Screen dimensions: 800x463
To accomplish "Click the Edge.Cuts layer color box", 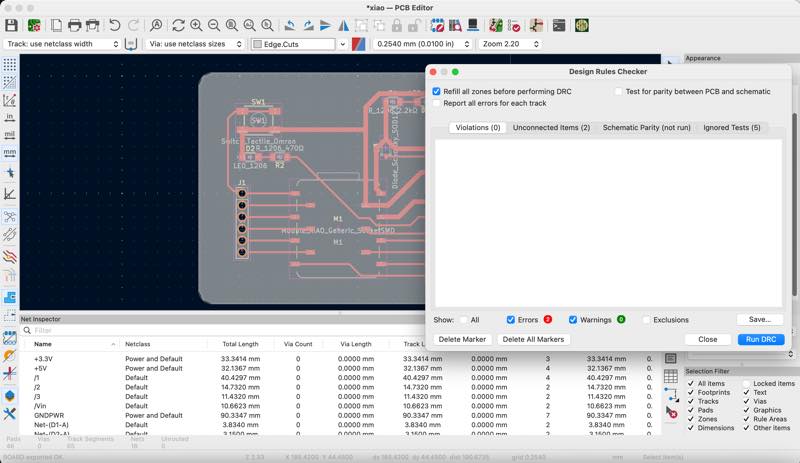I will click(x=258, y=44).
